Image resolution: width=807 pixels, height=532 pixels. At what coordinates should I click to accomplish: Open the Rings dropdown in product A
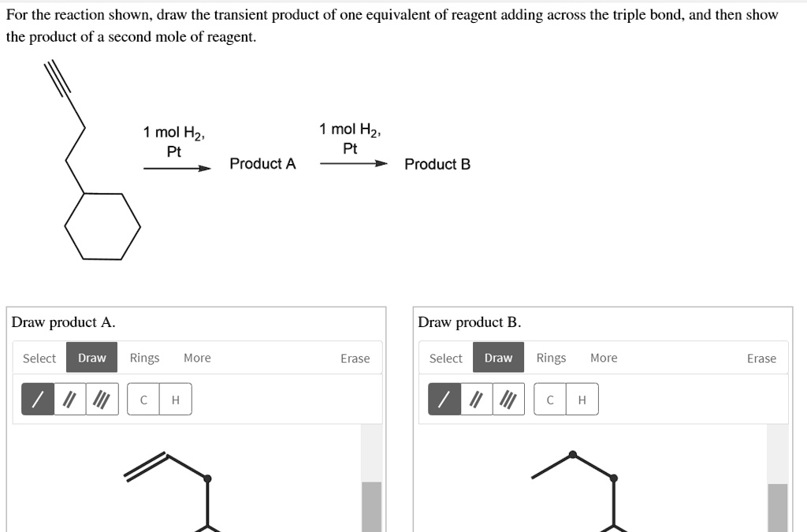pyautogui.click(x=144, y=358)
